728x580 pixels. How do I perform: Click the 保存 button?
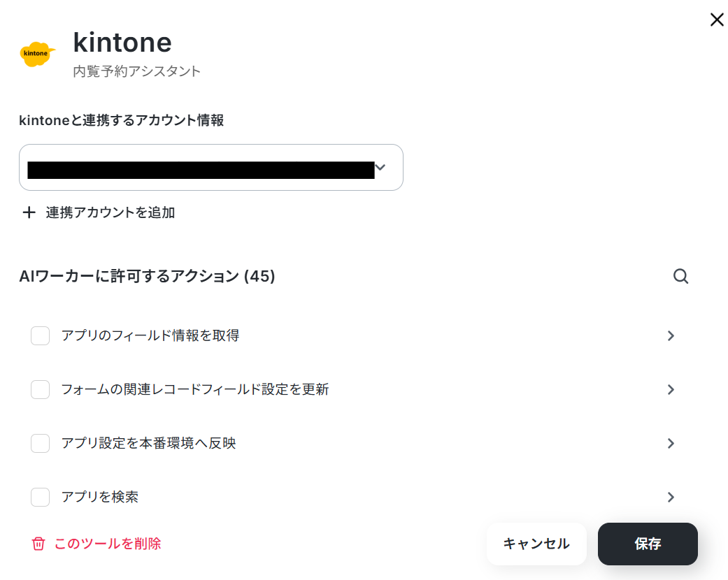[x=648, y=544]
